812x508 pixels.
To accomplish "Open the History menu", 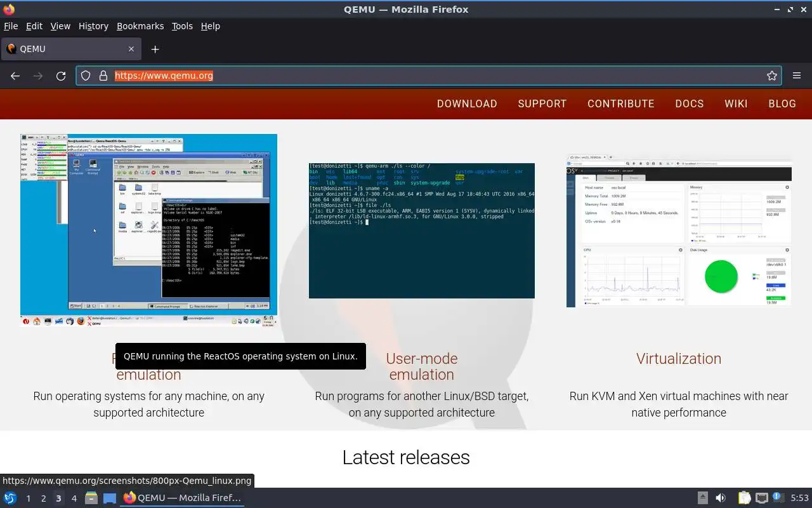I will tap(93, 26).
